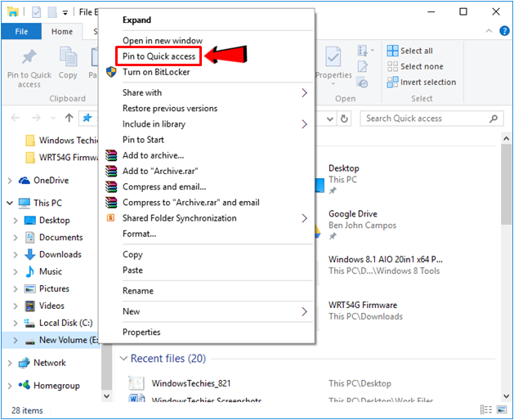Switch to the Home ribbon tab
This screenshot has width=514, height=420.
[62, 32]
